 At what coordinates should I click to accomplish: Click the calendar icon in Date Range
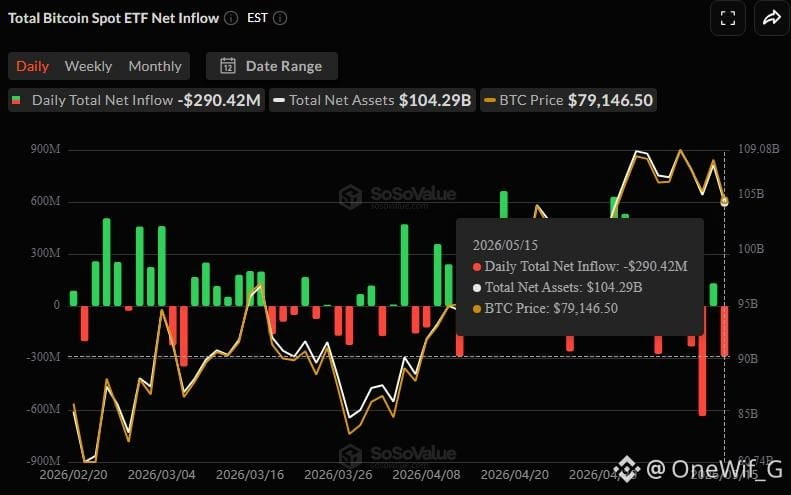tap(228, 66)
